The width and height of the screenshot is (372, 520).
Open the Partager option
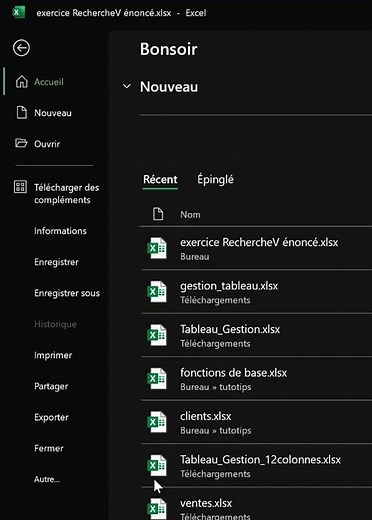click(51, 386)
